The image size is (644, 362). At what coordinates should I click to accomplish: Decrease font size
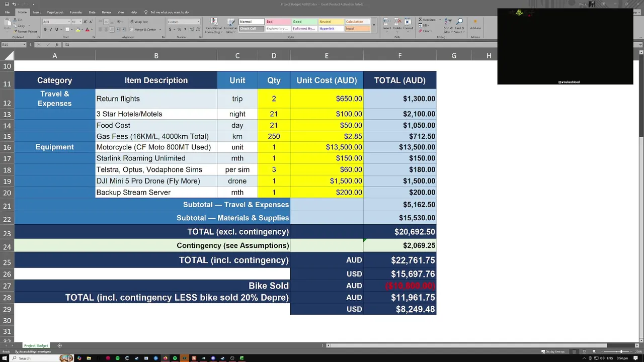click(x=91, y=22)
